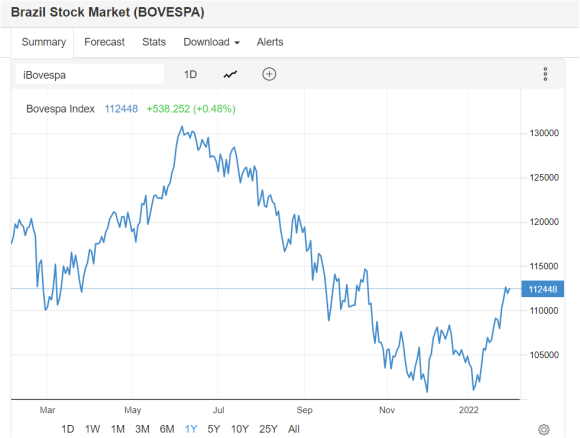Click the Brazil Stock Market (BOVESPA) heading
Viewport: 580px width, 438px height.
click(x=108, y=12)
